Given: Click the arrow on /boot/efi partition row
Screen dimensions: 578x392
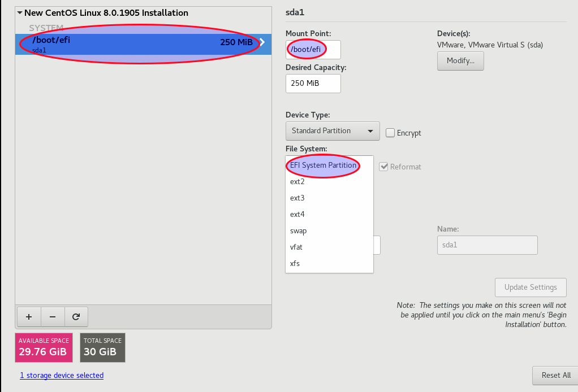Looking at the screenshot, I should 262,42.
